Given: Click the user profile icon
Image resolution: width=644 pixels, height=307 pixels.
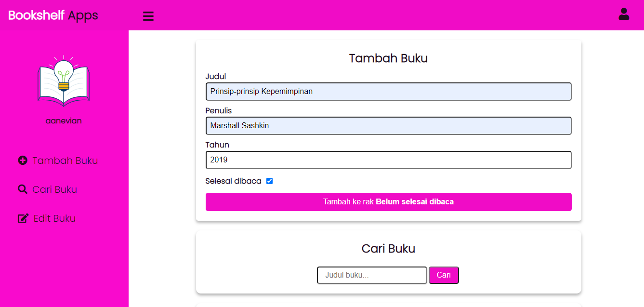Looking at the screenshot, I should point(623,14).
